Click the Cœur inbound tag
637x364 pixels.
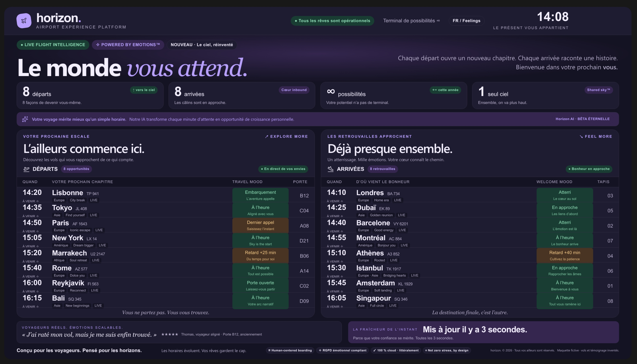294,90
